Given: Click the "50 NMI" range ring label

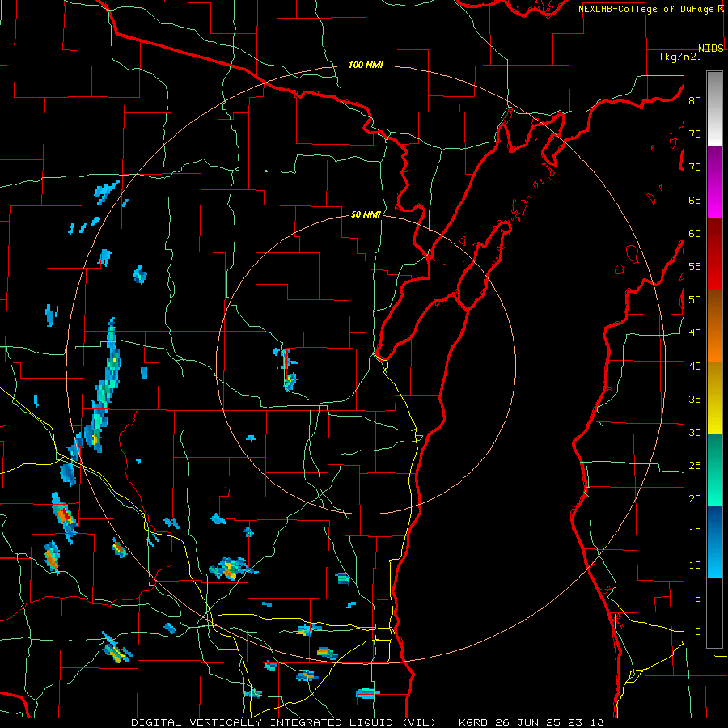Looking at the screenshot, I should [x=366, y=214].
